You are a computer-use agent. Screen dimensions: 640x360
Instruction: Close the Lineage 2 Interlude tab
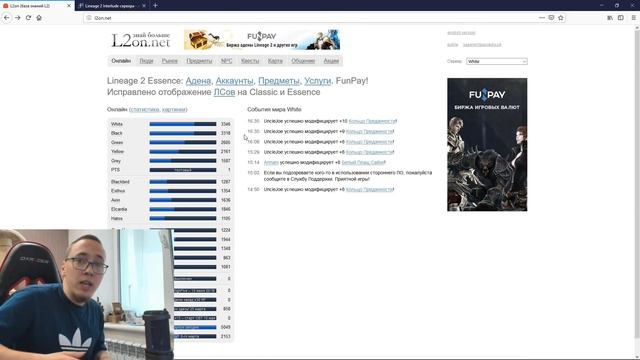(x=144, y=6)
